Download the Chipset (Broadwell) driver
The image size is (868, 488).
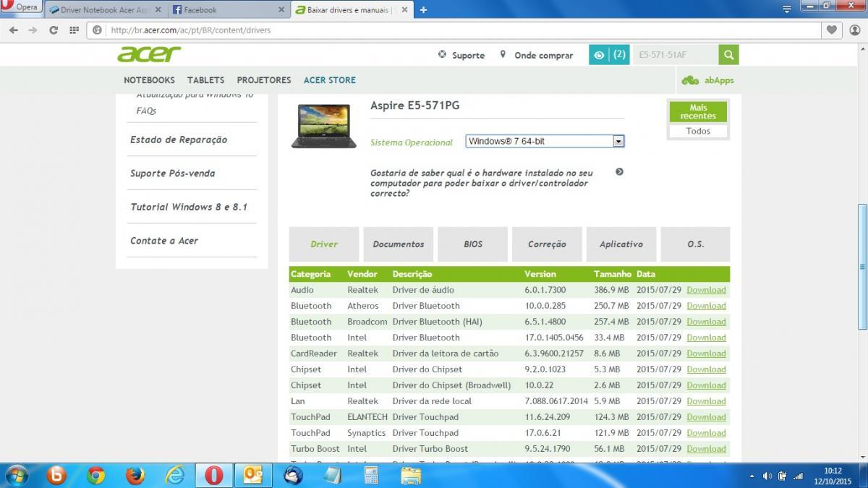pyautogui.click(x=706, y=385)
